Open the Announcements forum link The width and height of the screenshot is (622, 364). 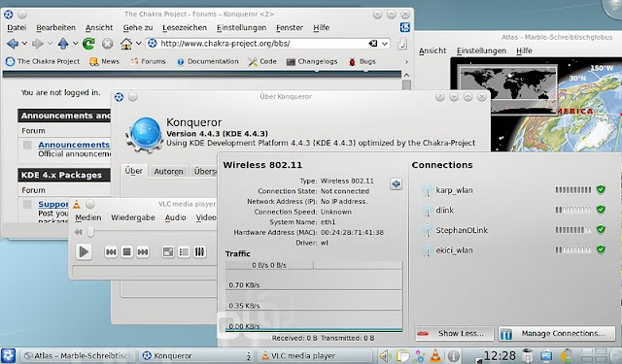tap(74, 145)
